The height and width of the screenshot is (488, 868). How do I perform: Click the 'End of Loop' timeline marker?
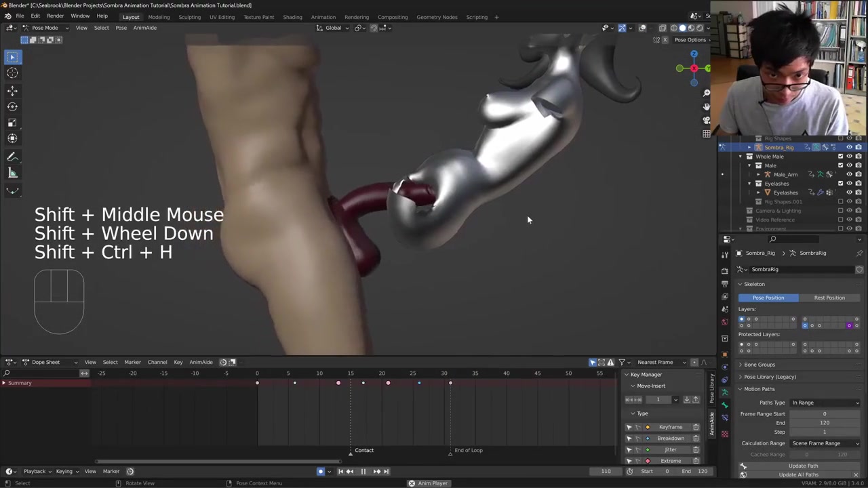tap(450, 451)
